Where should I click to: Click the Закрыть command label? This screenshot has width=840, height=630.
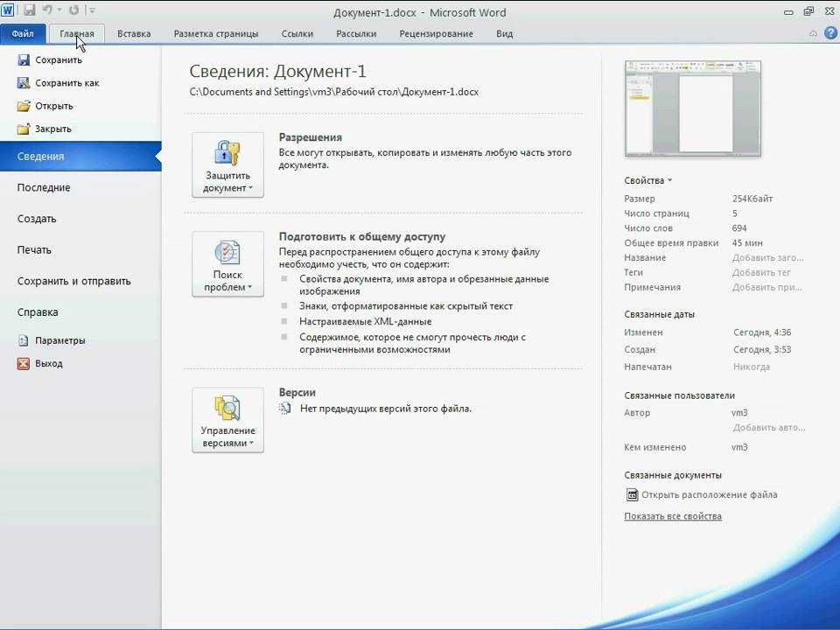53,129
